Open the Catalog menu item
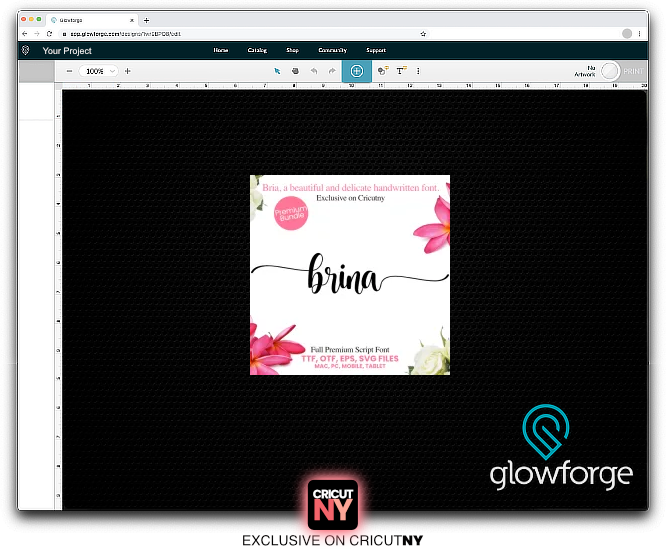 (257, 50)
